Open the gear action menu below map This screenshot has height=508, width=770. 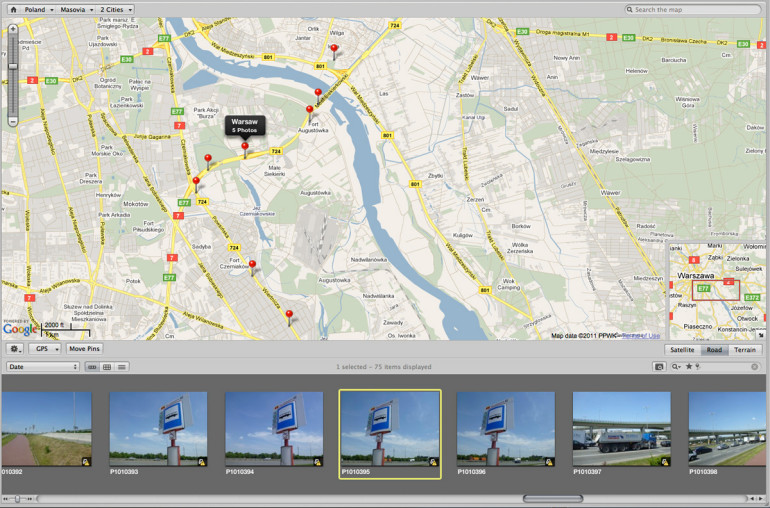tap(15, 349)
